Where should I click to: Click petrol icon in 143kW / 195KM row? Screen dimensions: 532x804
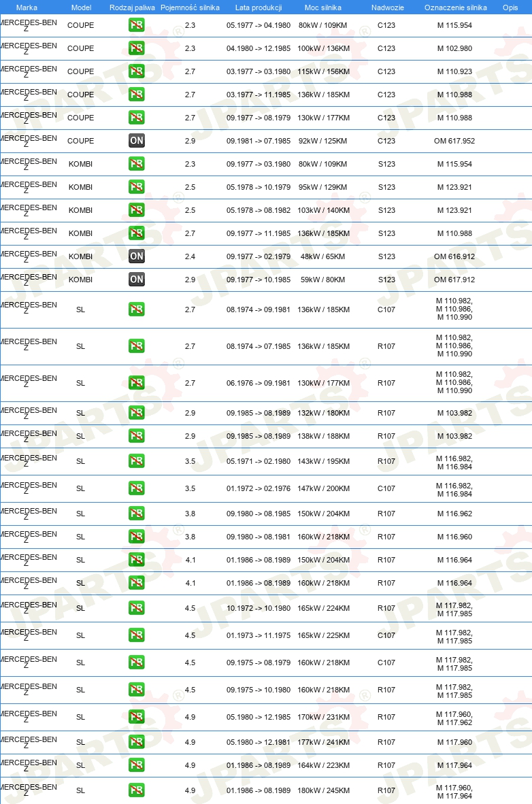pos(137,461)
